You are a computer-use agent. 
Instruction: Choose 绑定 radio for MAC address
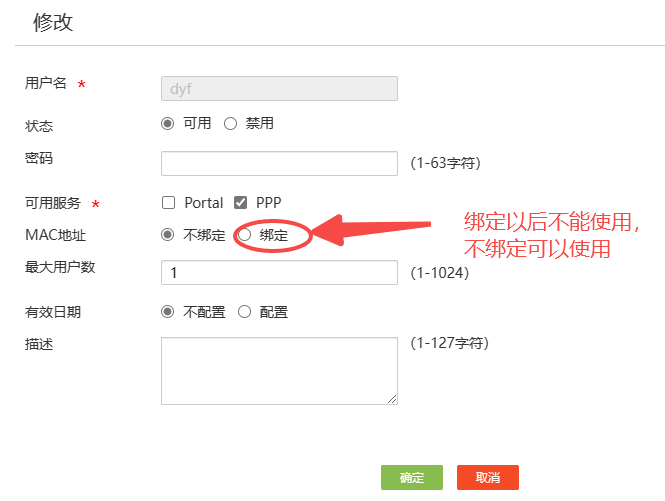tap(245, 235)
